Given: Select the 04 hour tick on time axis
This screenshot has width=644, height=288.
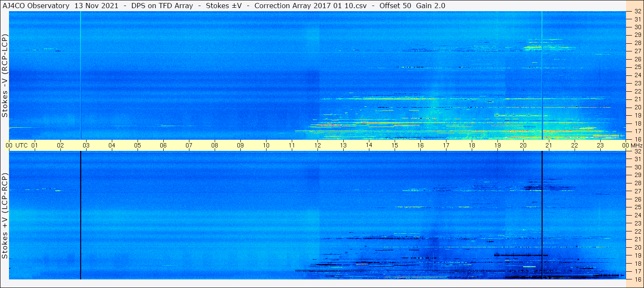Looking at the screenshot, I should [x=112, y=145].
